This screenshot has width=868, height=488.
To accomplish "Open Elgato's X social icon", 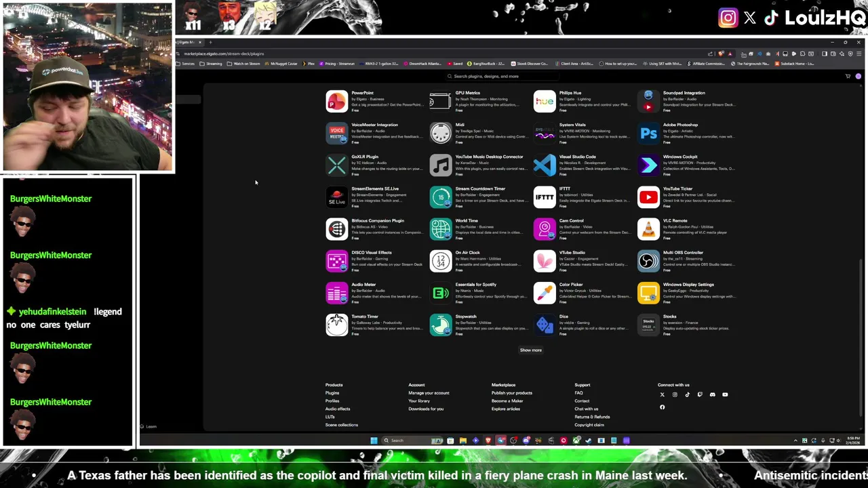I will (662, 394).
